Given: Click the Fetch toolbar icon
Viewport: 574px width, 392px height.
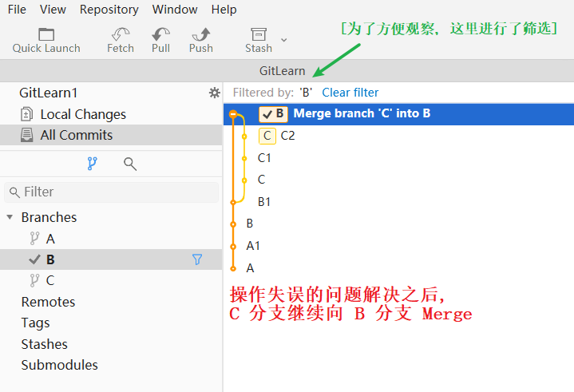Looking at the screenshot, I should pos(121,35).
